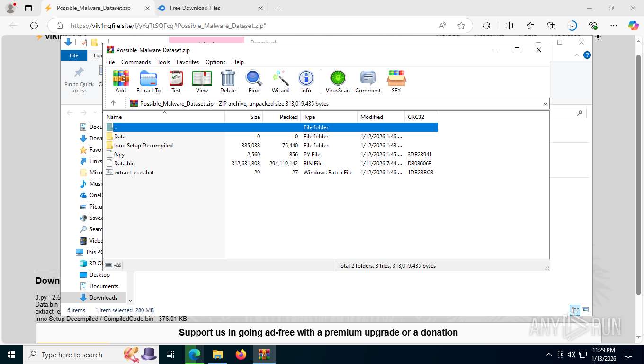Select Inno Setup Decompiled folder
644x364 pixels.
271,146
